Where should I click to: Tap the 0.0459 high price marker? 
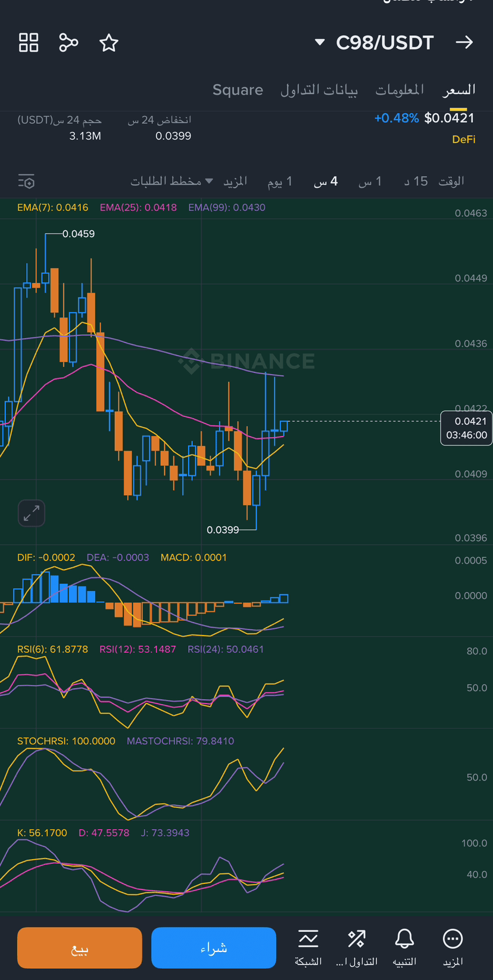tap(79, 234)
